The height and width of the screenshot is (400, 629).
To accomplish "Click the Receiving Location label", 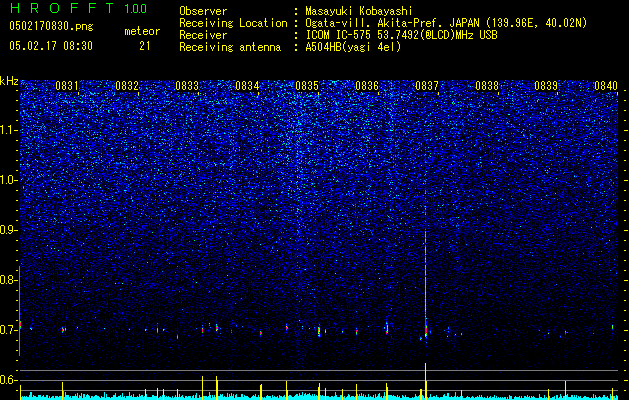I will pos(233,23).
